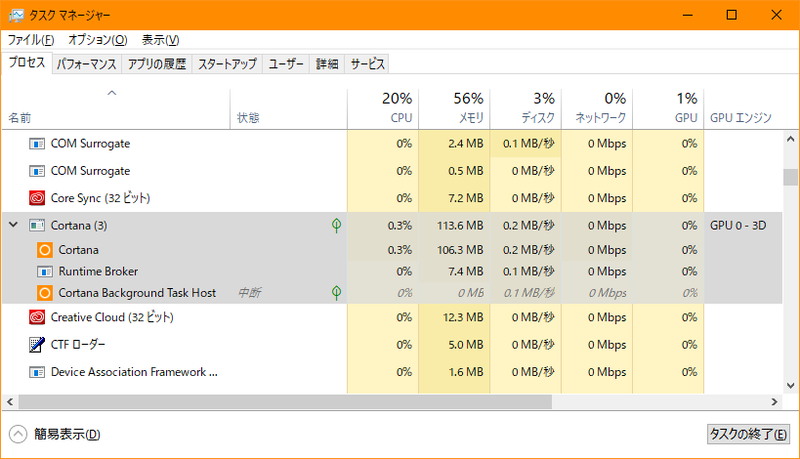Viewport: 800px width, 459px height.
Task: Minimize the Task Manager window
Action: 688,15
